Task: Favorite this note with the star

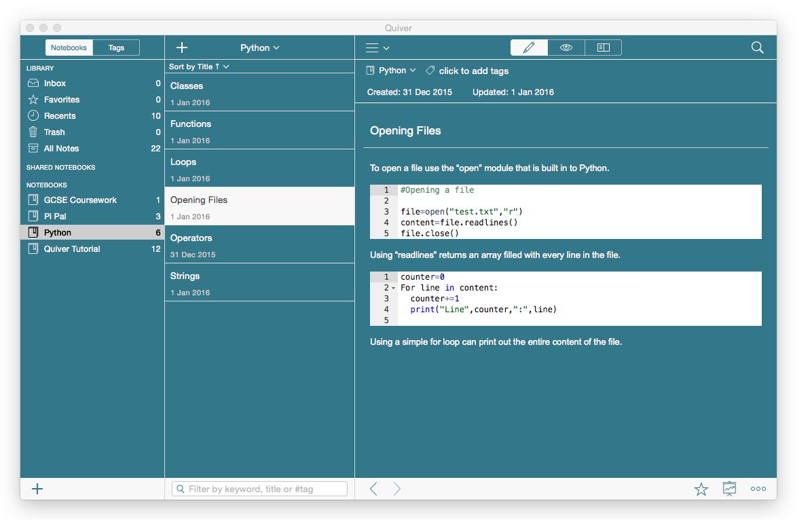Action: point(701,489)
